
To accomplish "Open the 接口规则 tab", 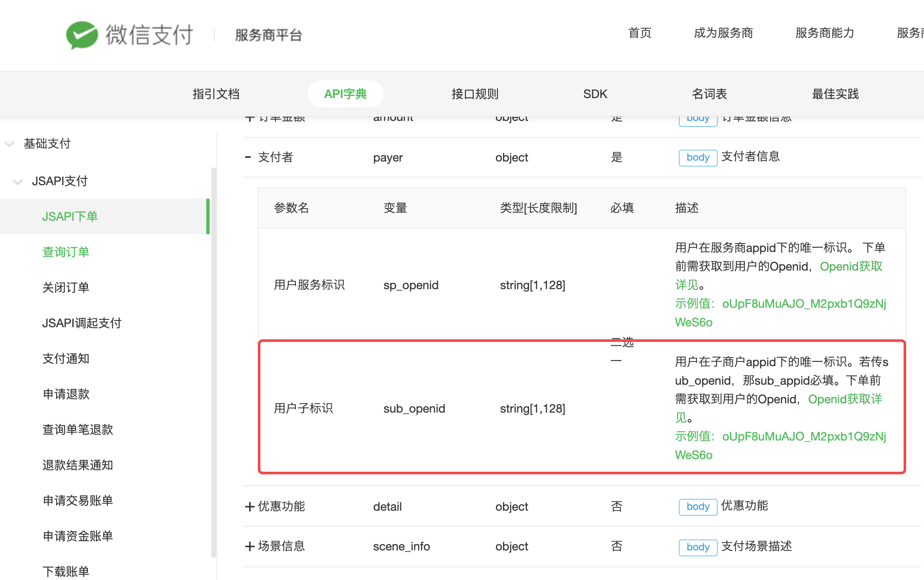I will pos(475,94).
